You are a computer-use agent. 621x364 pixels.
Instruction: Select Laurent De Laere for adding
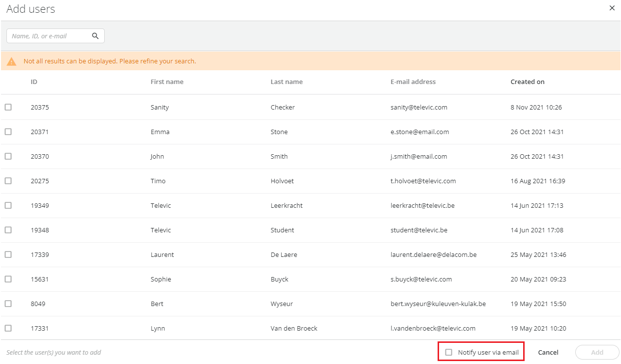pyautogui.click(x=8, y=254)
